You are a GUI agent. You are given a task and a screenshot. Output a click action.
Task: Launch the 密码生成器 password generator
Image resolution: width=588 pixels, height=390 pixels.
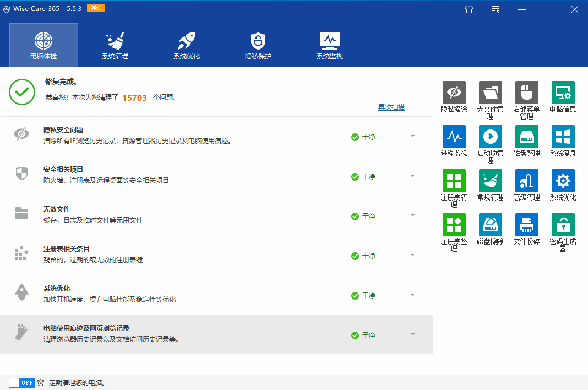point(563,225)
